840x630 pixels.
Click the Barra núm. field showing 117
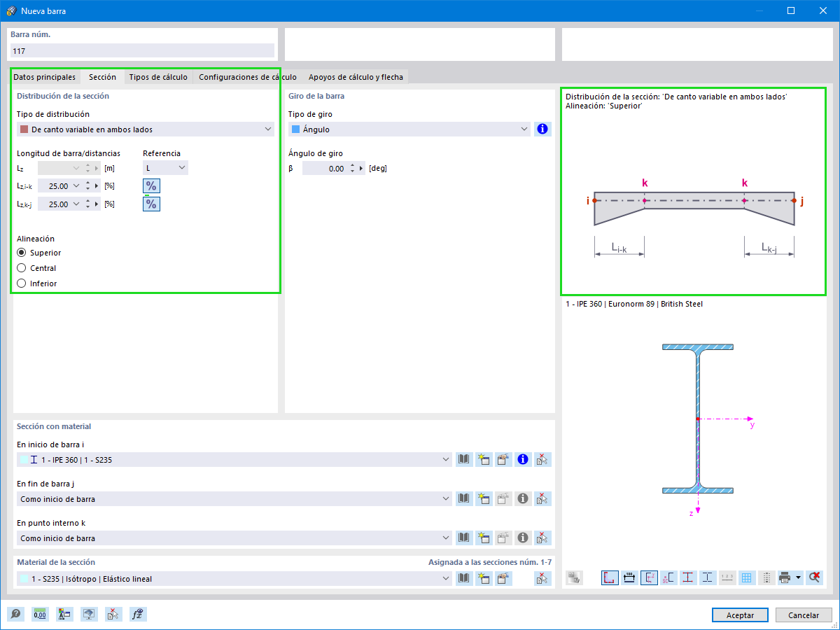click(x=142, y=50)
